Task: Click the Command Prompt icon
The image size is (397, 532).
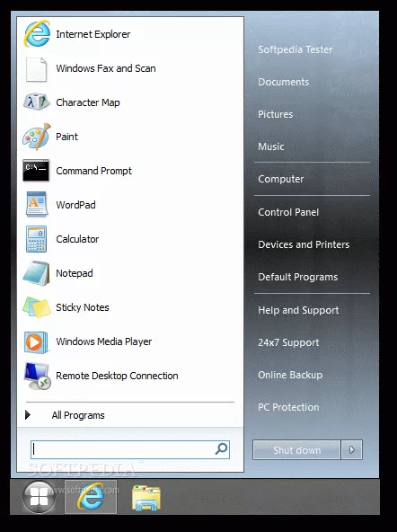Action: point(36,171)
